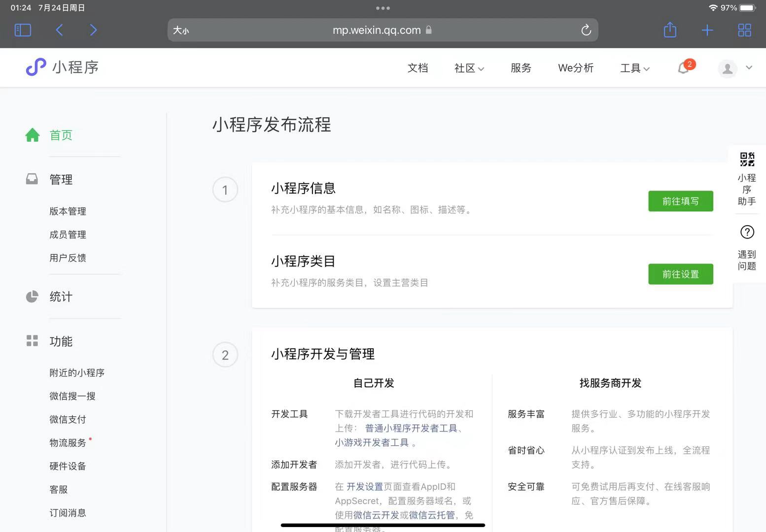
Task: Click the 功能 grid icon
Action: click(32, 340)
